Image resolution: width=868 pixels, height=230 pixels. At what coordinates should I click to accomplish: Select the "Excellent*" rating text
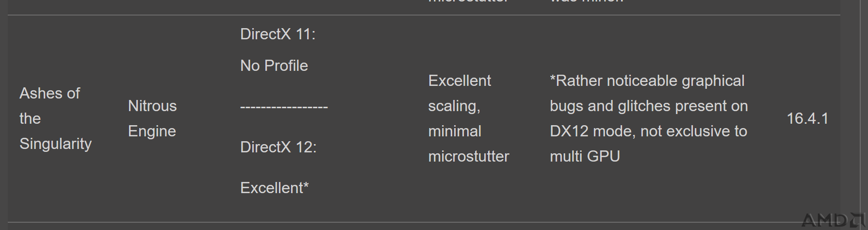pyautogui.click(x=275, y=188)
